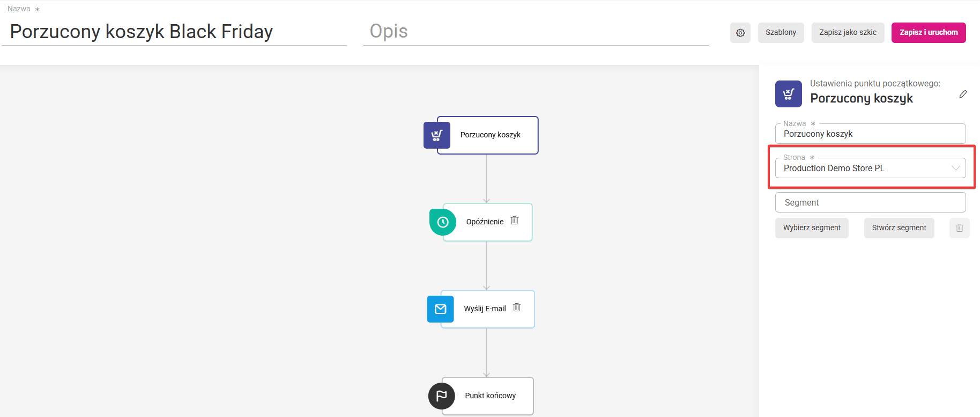This screenshot has height=417, width=980.
Task: Click the Segment input field
Action: click(871, 202)
